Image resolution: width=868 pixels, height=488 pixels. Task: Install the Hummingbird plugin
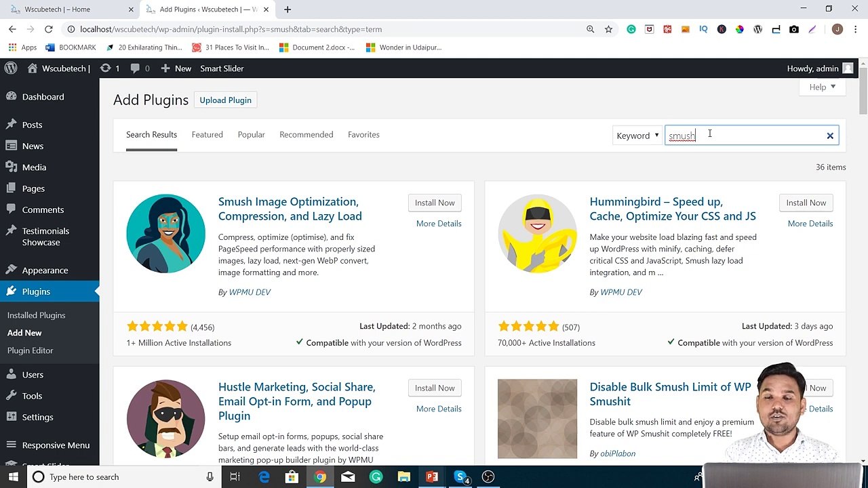(x=806, y=203)
